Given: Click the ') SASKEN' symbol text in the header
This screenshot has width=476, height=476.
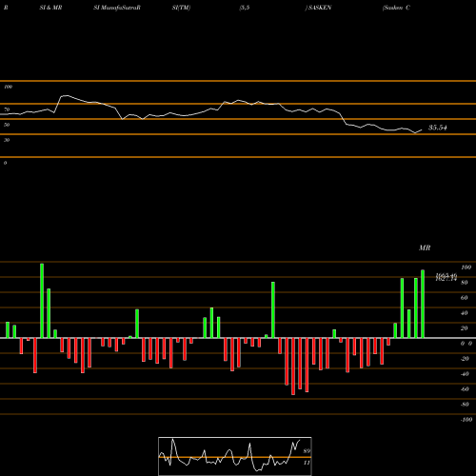Looking at the screenshot, I should [318, 8].
